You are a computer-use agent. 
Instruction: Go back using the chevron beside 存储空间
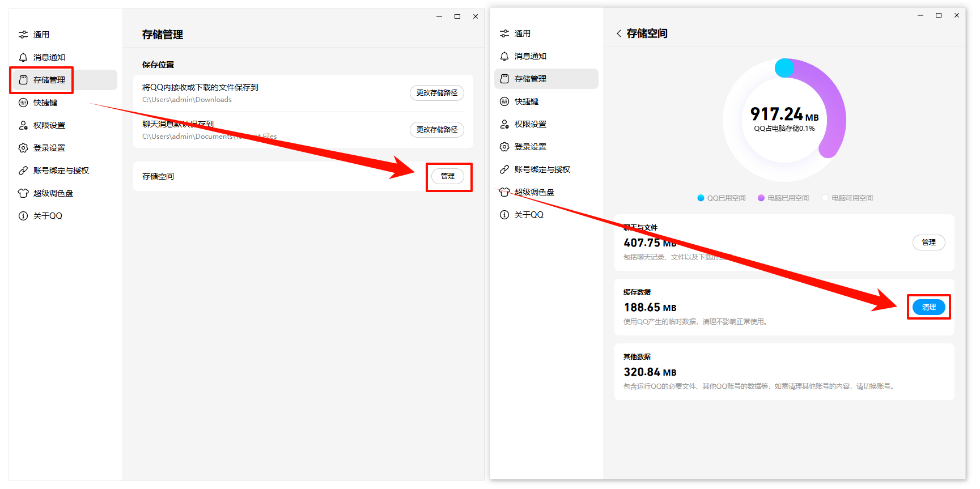pyautogui.click(x=619, y=33)
